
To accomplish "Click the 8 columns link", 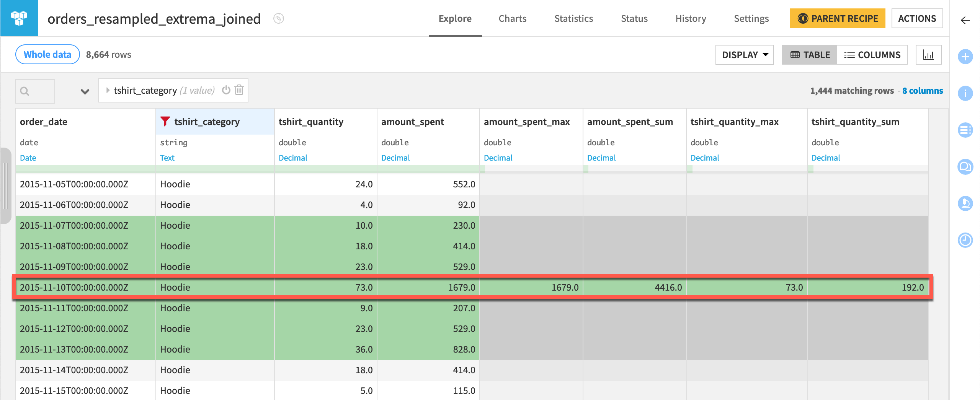I will [923, 91].
